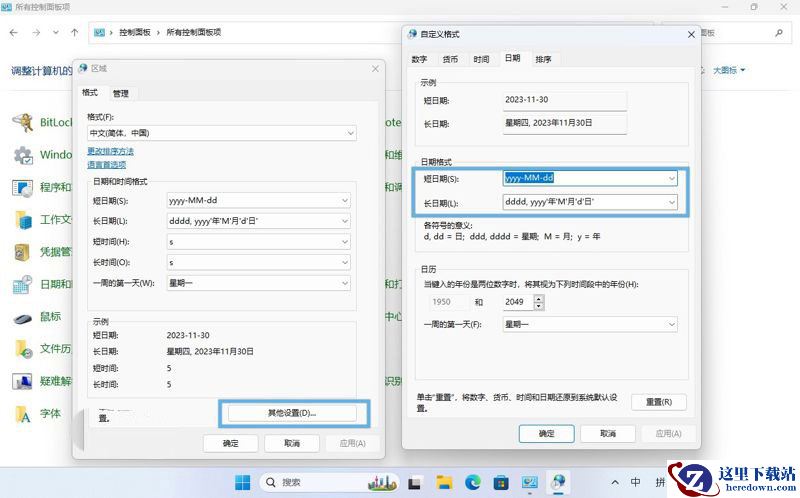Click 取消 in the 区域 dialog

click(x=292, y=443)
